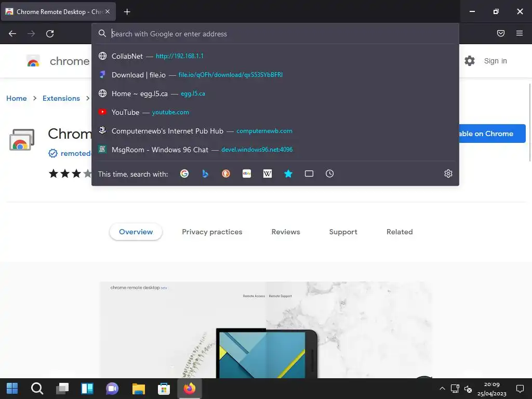Open the Related tab
Image resolution: width=532 pixels, height=399 pixels.
400,232
